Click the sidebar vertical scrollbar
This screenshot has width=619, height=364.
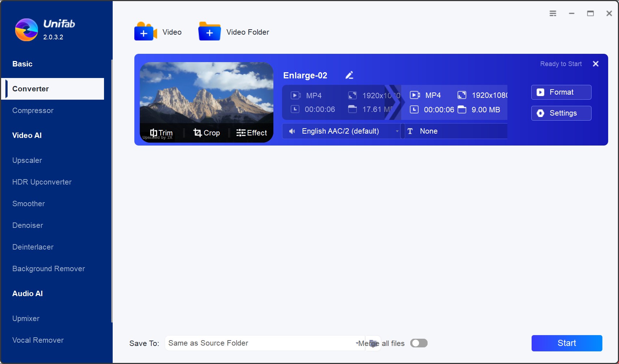(112, 191)
